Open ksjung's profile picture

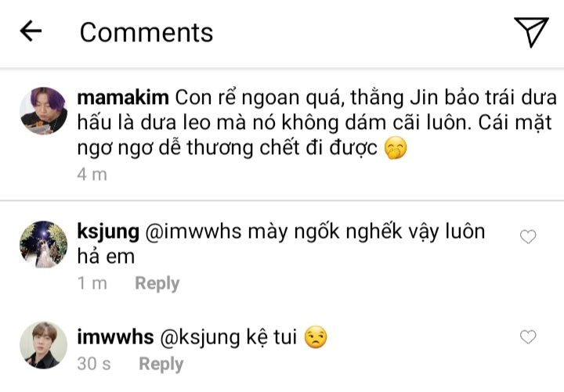pos(43,244)
